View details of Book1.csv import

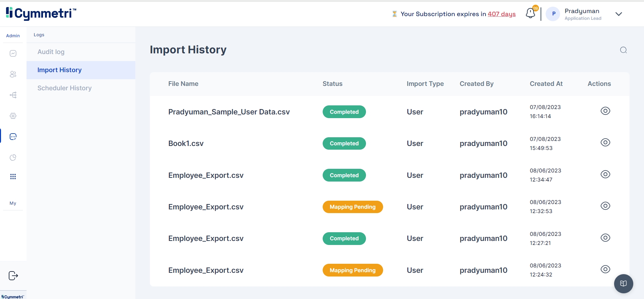605,142
